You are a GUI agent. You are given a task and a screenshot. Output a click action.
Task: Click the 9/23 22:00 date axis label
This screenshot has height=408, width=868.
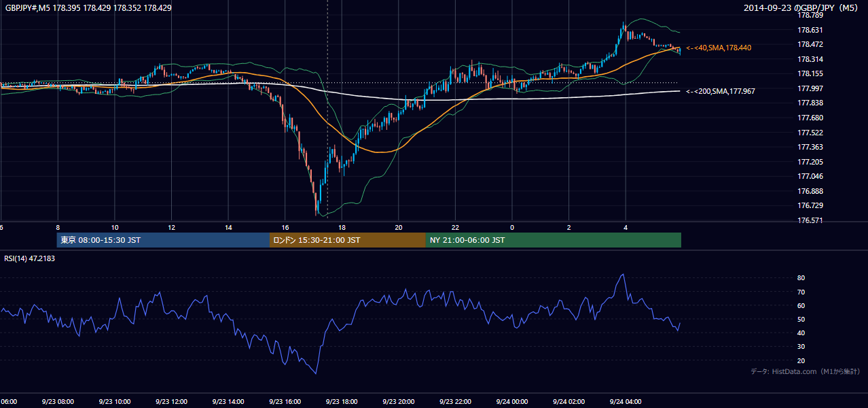click(x=455, y=402)
